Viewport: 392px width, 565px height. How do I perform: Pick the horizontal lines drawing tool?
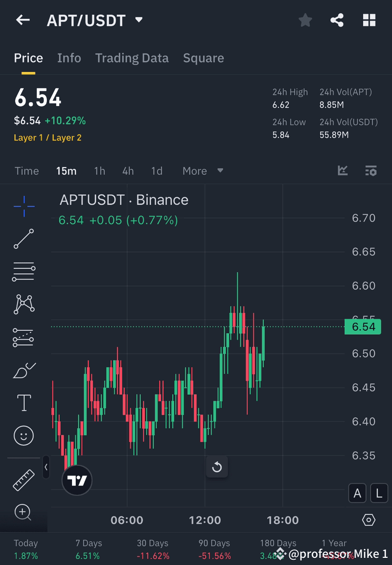pos(24,272)
